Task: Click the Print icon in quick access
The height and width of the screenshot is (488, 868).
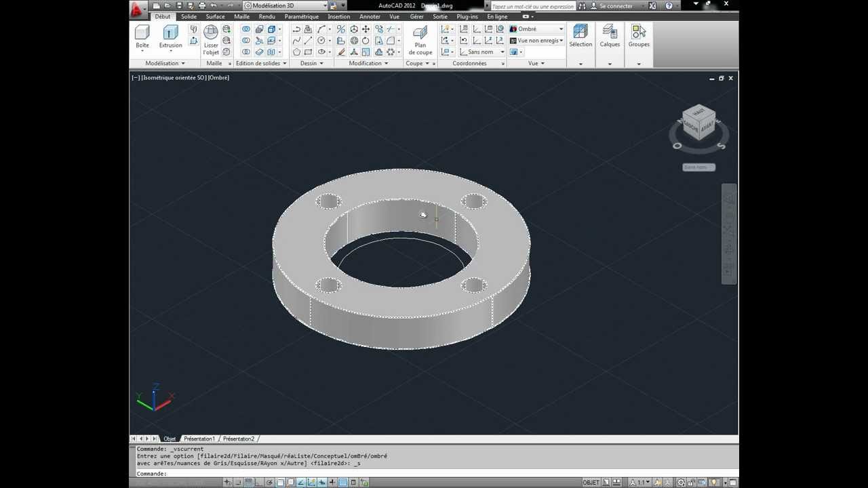Action: point(202,5)
